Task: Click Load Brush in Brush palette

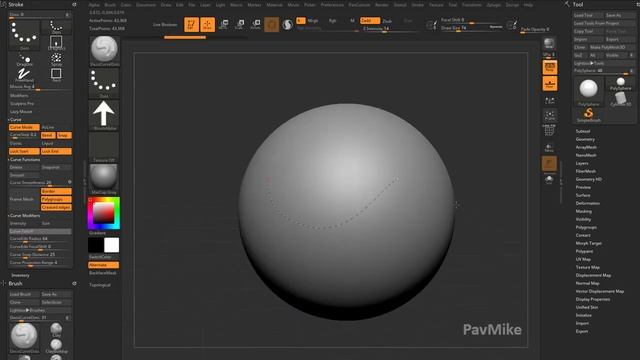Action: [24, 294]
